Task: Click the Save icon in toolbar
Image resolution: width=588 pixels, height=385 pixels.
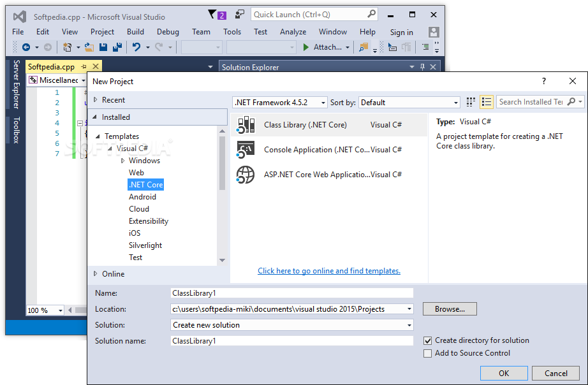Action: [x=103, y=47]
